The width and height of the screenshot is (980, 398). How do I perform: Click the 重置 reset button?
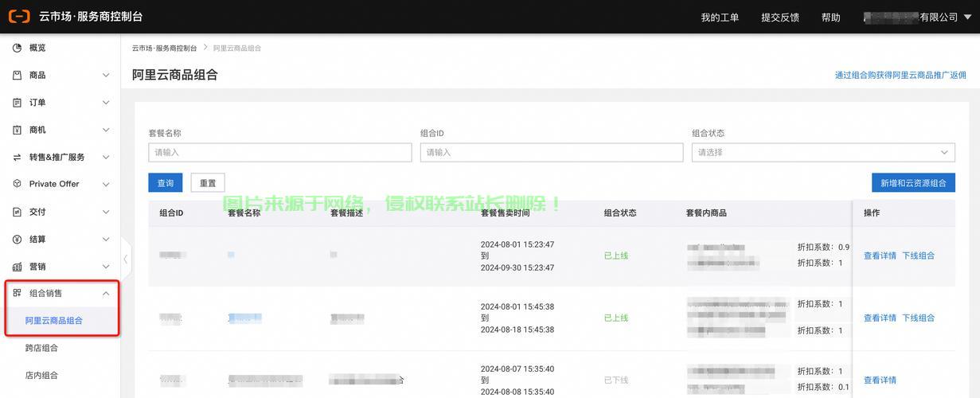208,183
